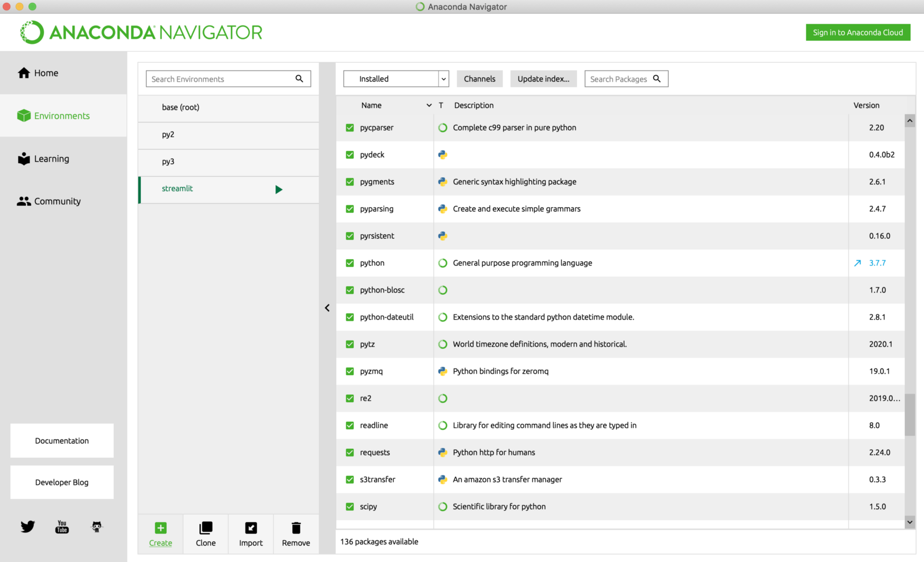Image resolution: width=924 pixels, height=562 pixels.
Task: Open the Documentation link
Action: pyautogui.click(x=62, y=441)
